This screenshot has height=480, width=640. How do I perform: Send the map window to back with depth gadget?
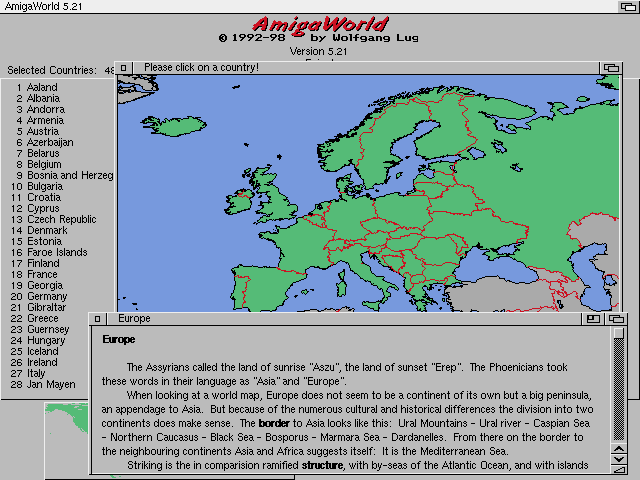tap(611, 68)
